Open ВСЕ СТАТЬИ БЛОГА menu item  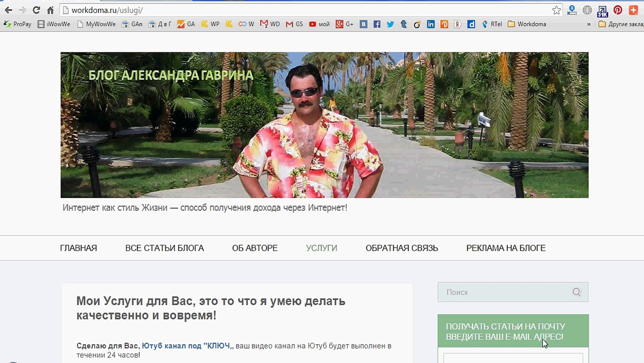click(x=165, y=248)
